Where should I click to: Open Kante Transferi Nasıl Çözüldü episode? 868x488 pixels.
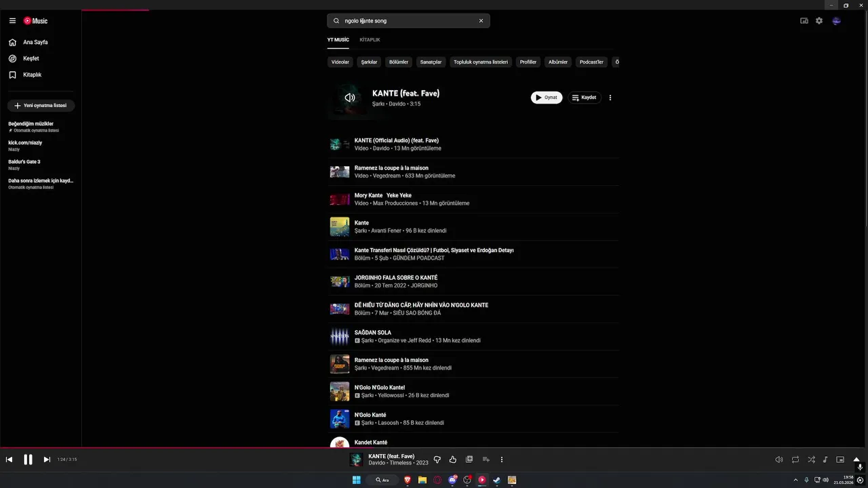point(473,254)
